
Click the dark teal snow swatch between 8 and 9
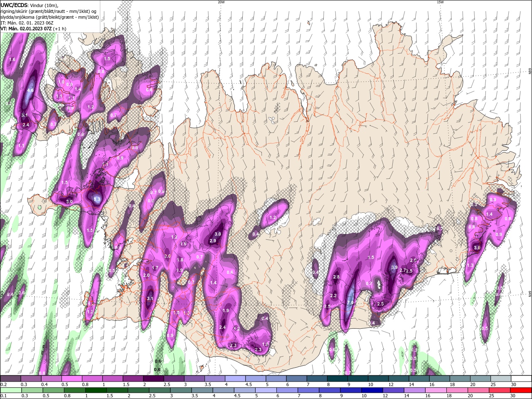point(337,379)
